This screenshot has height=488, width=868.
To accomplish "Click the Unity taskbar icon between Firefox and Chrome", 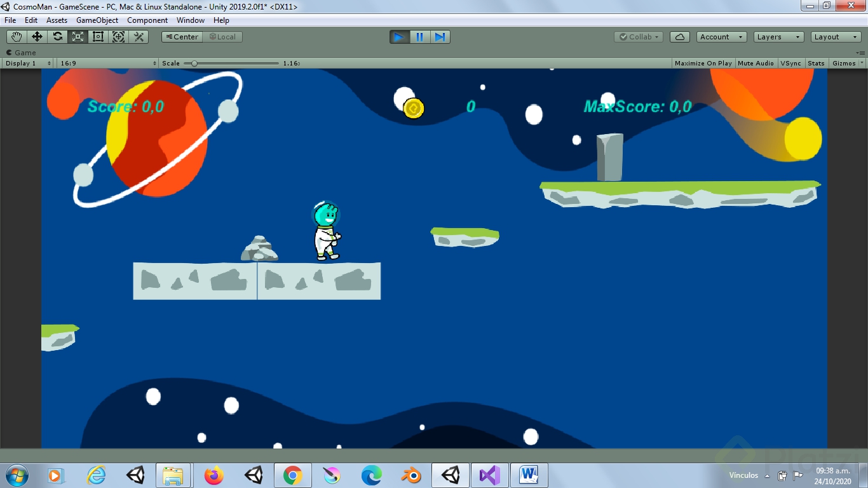I will tap(254, 475).
